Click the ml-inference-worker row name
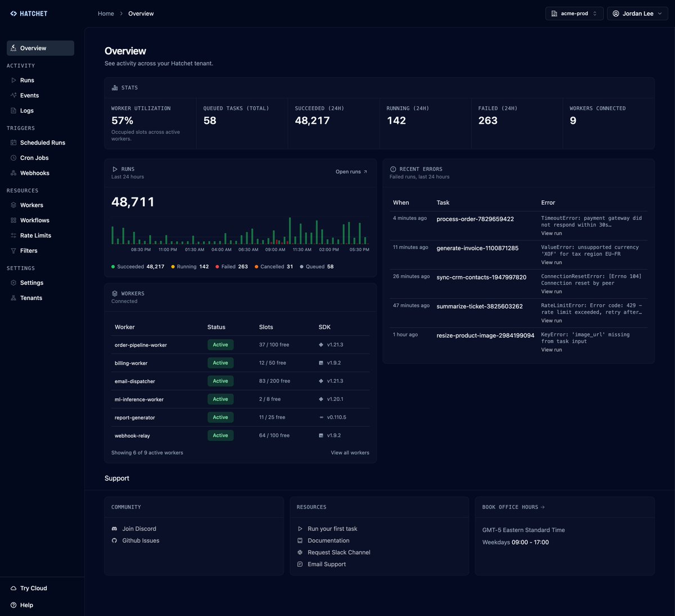Image resolution: width=675 pixels, height=616 pixels. 139,399
